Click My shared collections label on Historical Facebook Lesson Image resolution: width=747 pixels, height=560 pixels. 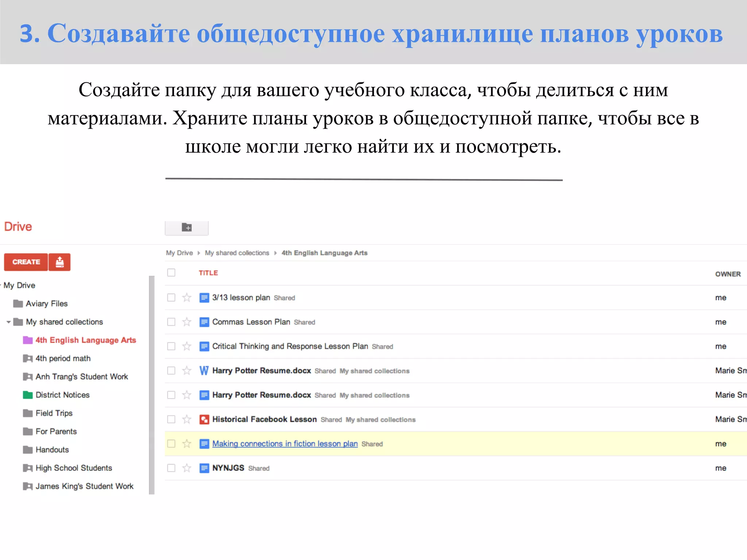pos(380,420)
